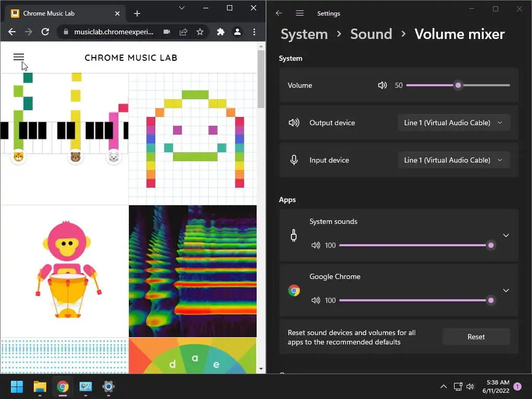Open the Shared Piano experiment thumbnail
This screenshot has height=399, width=532.
(x=64, y=139)
